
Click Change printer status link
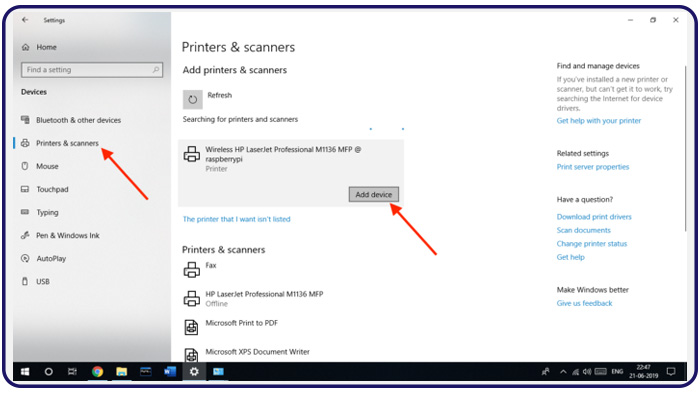point(592,243)
